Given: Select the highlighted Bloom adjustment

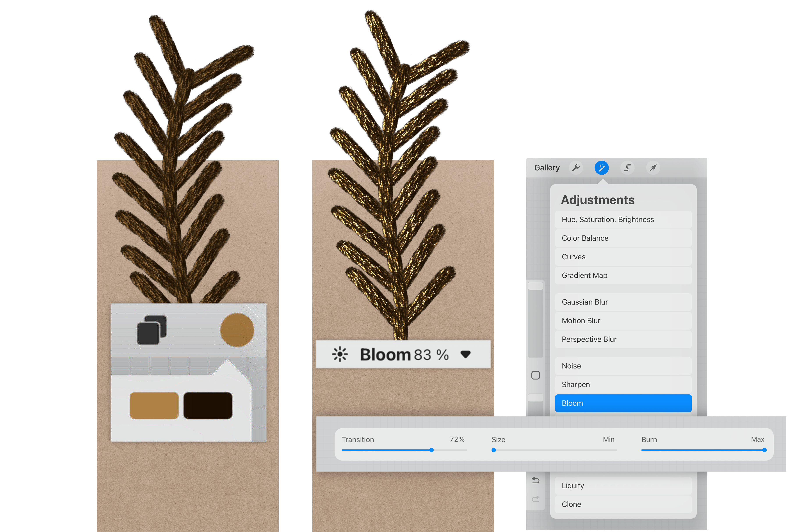Looking at the screenshot, I should (x=623, y=403).
